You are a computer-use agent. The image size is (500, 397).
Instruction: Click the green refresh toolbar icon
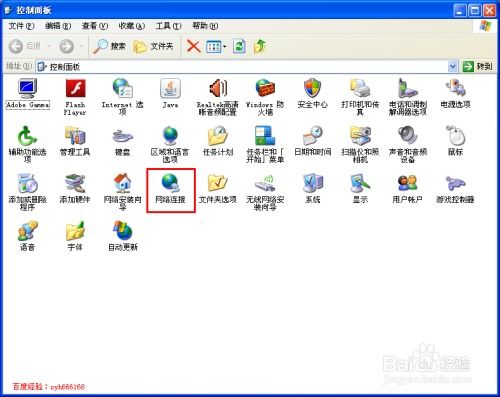pos(239,46)
